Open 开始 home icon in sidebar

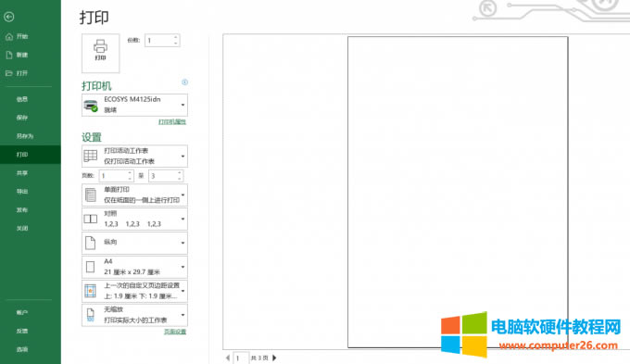point(9,36)
